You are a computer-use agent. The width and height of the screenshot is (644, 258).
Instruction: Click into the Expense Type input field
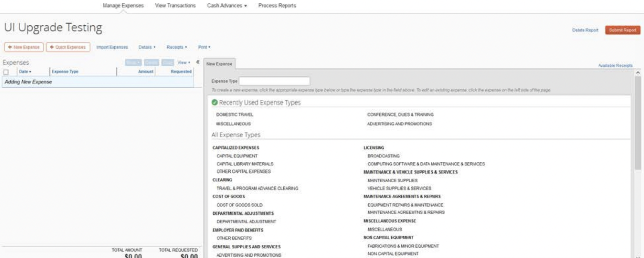pyautogui.click(x=275, y=81)
